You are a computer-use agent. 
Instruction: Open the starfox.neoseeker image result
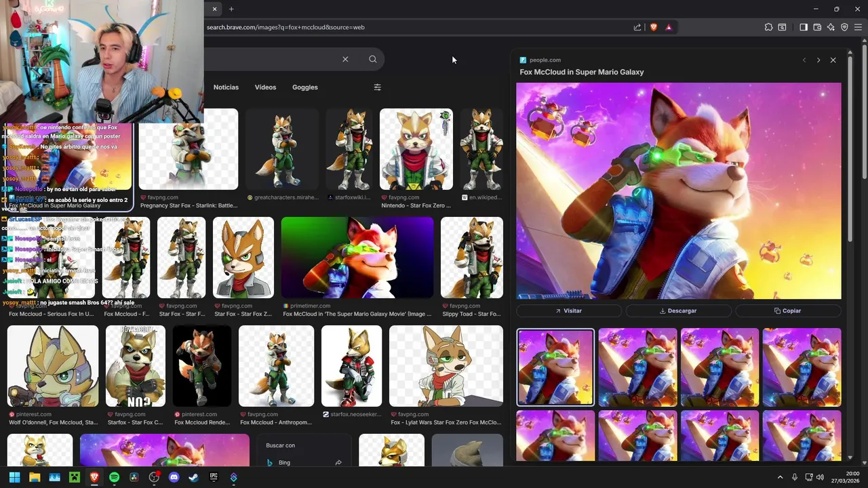pos(352,366)
